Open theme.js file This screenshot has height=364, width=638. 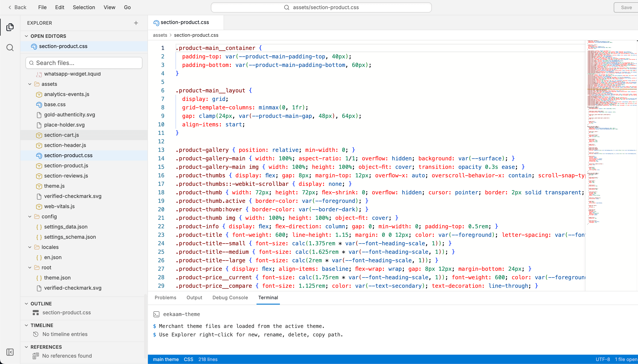pos(84,186)
